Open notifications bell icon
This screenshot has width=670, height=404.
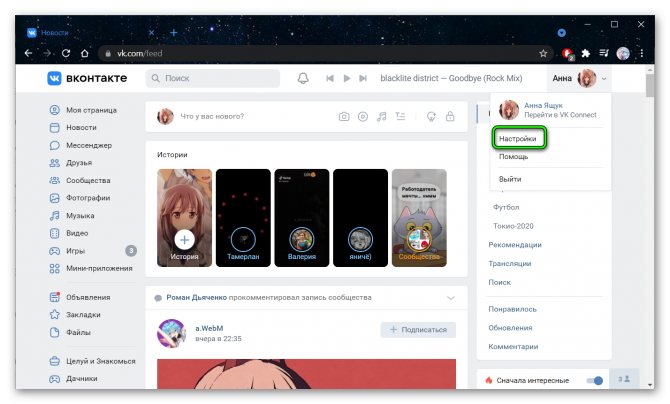[x=303, y=78]
